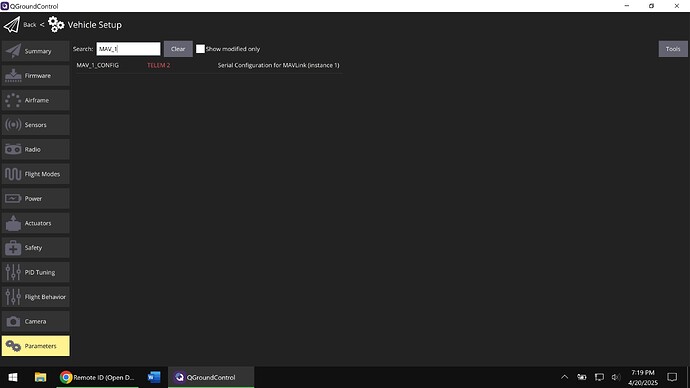This screenshot has width=690, height=388.
Task: Open the Power configuration page
Action: point(36,198)
